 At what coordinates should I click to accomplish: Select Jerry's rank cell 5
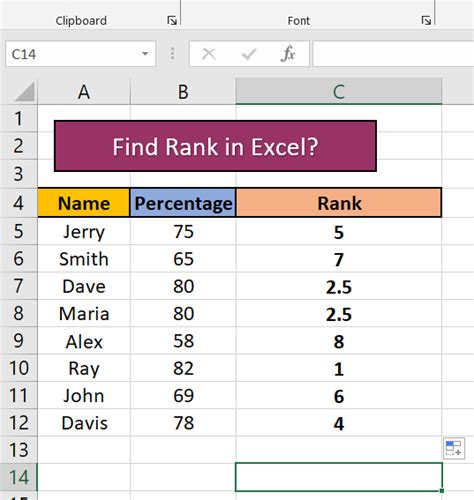339,231
